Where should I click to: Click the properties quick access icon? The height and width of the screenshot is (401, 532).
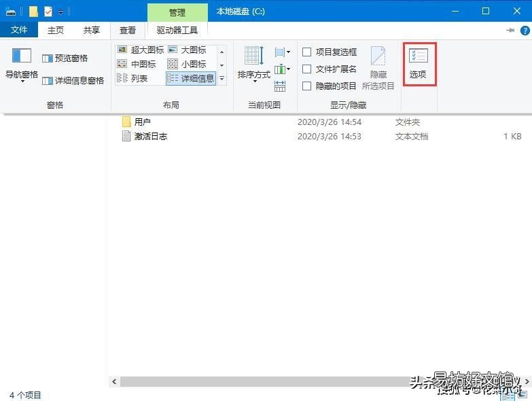click(48, 12)
